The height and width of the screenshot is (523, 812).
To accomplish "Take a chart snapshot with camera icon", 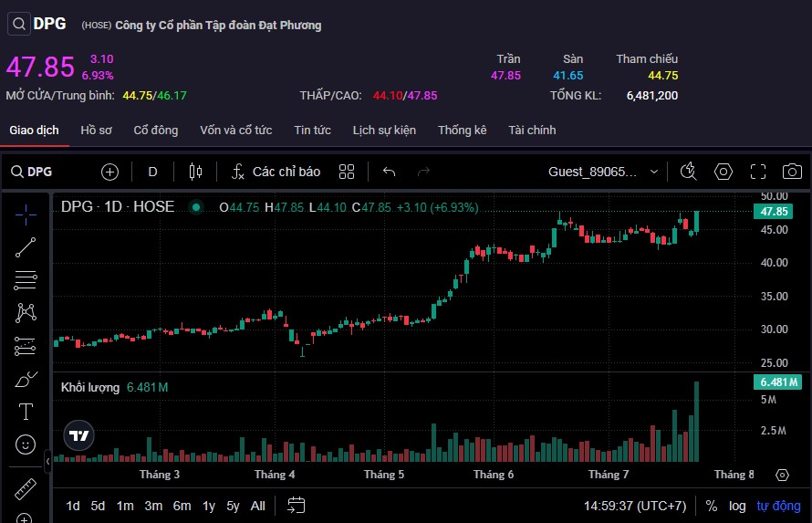I will tap(792, 172).
